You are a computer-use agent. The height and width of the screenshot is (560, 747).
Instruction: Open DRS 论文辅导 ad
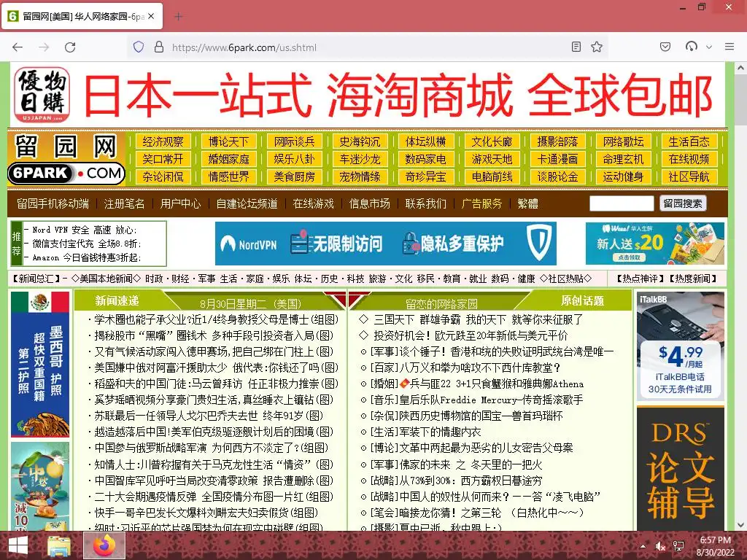point(681,469)
